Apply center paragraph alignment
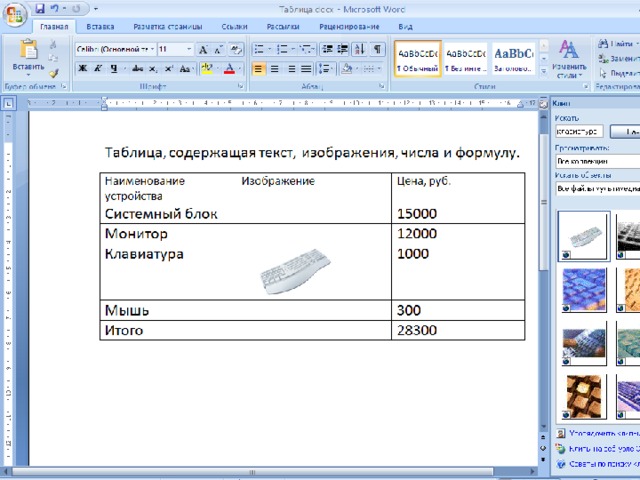Viewport: 640px width, 480px height. [275, 68]
